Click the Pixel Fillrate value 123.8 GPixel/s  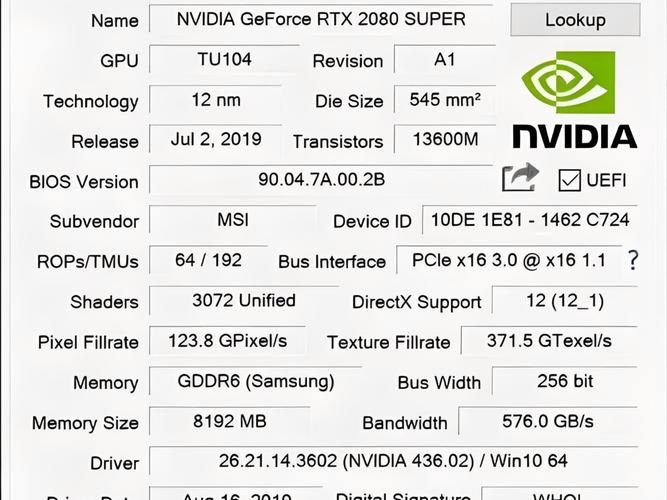coord(228,341)
